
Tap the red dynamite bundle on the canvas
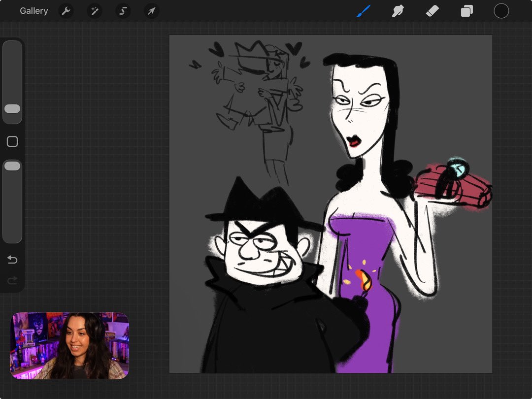coord(453,185)
